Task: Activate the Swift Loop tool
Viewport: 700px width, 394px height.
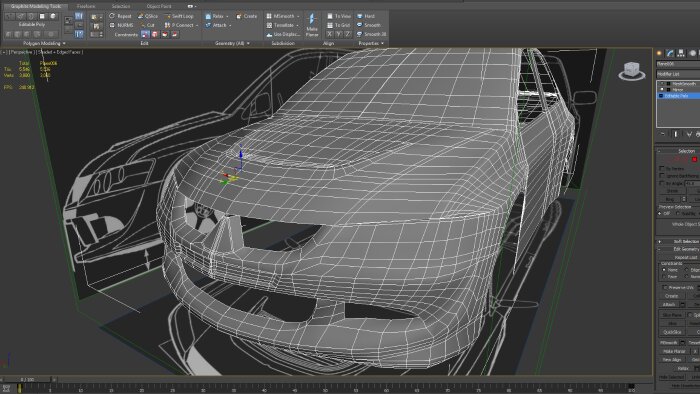Action: [179, 16]
